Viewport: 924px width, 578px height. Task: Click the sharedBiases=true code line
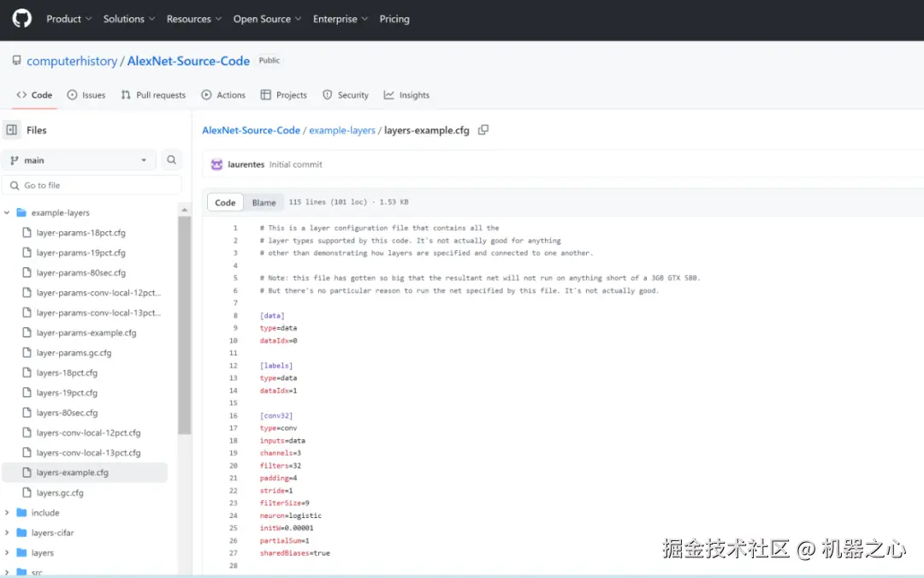[x=294, y=553]
